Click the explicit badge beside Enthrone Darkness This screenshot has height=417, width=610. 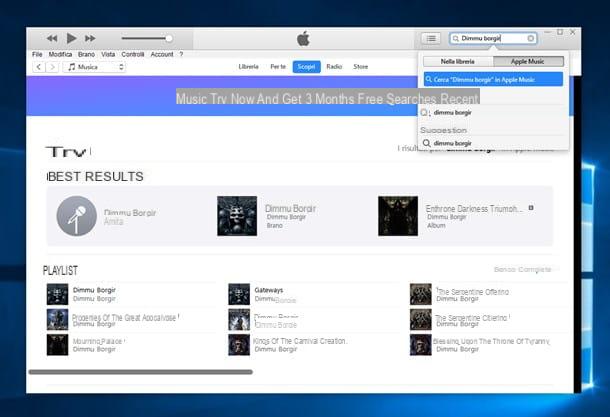click(x=531, y=208)
